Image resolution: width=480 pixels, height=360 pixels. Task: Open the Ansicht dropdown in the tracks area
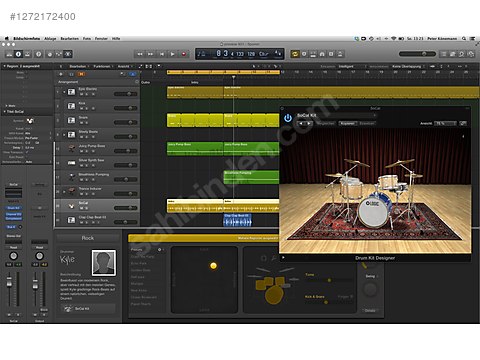click(x=124, y=66)
